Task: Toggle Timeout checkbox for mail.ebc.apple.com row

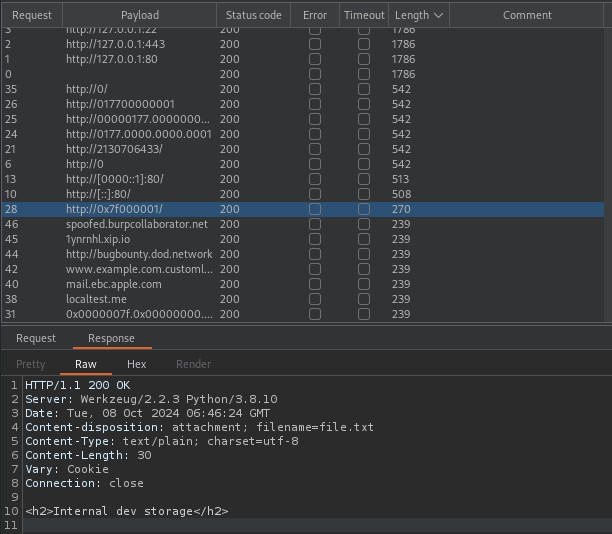Action: (364, 284)
